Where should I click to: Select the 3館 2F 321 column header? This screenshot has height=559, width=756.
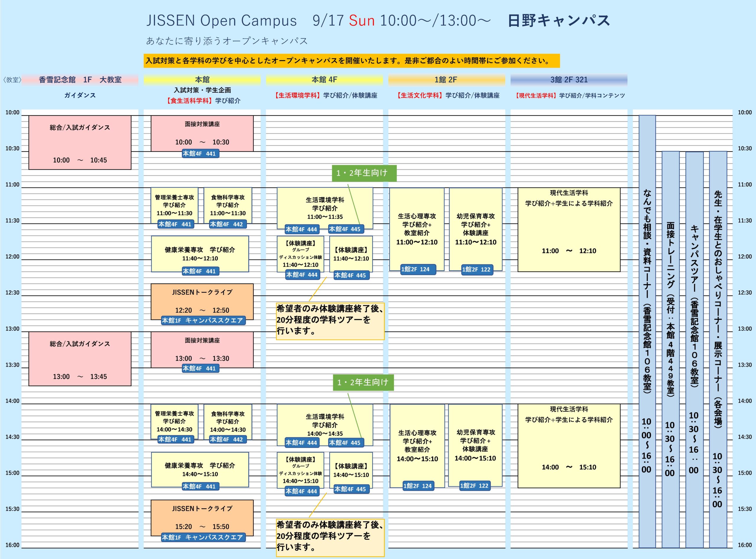(x=569, y=80)
